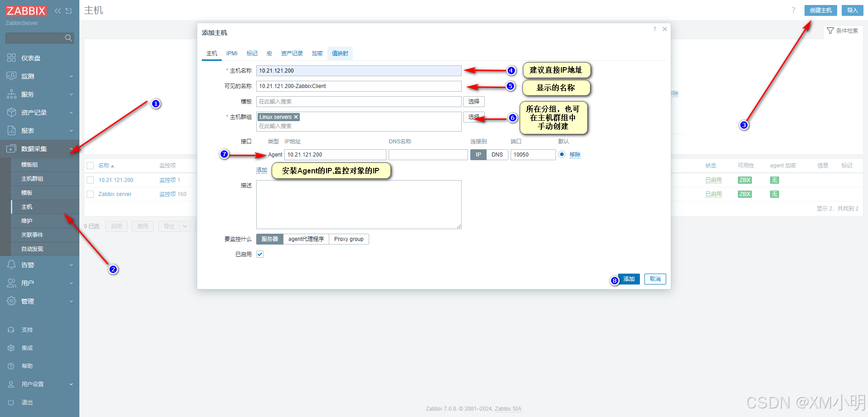
Task: Toggle the select-all hosts checkbox
Action: tap(90, 166)
